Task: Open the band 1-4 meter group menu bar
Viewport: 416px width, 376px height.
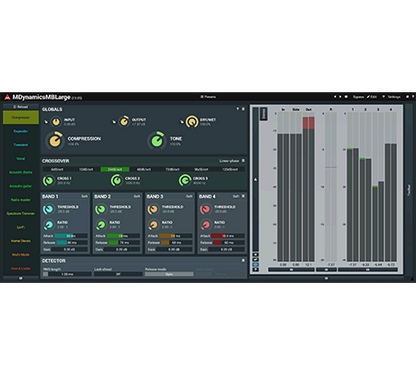Action: click(368, 269)
